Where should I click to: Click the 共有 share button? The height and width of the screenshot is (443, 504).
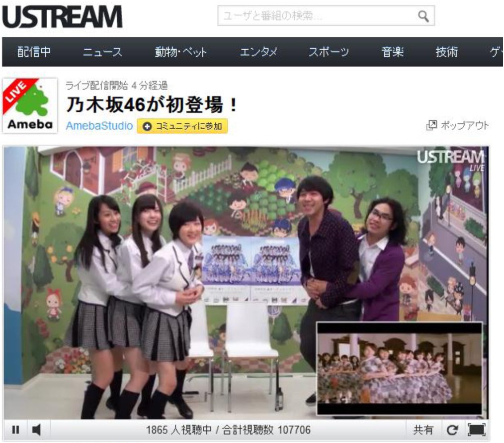[x=423, y=430]
